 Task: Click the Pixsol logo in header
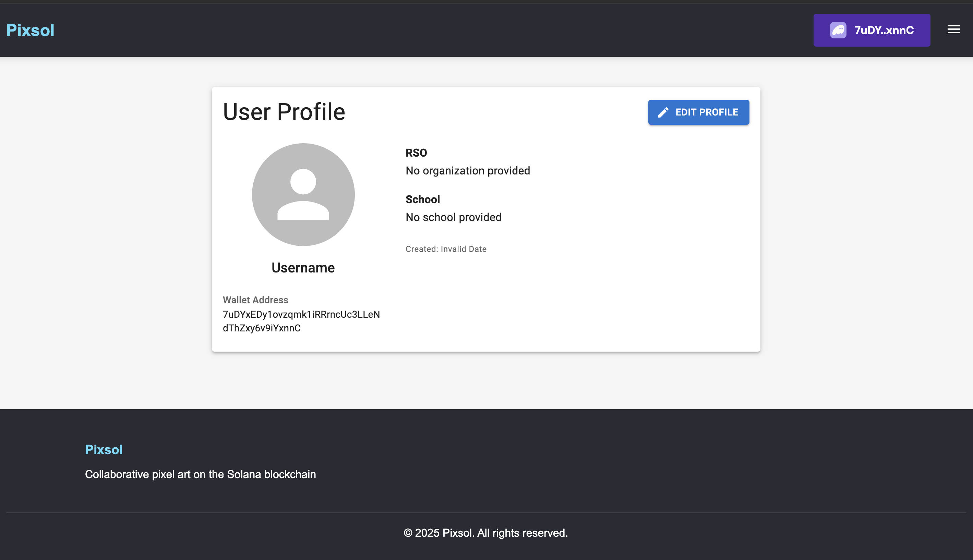pos(31,31)
